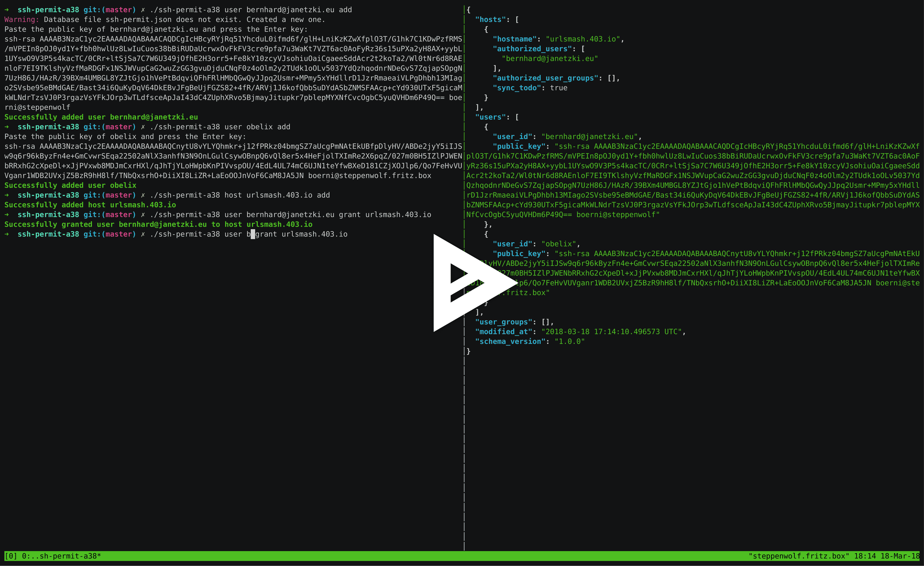
Task: Click the 'true' value of sync_todo
Action: pos(559,88)
